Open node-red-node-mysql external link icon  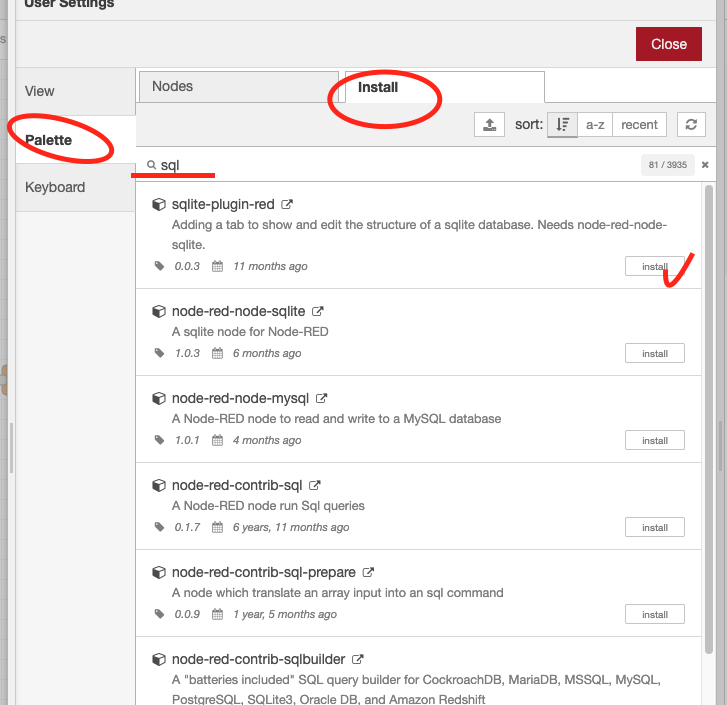(x=321, y=399)
